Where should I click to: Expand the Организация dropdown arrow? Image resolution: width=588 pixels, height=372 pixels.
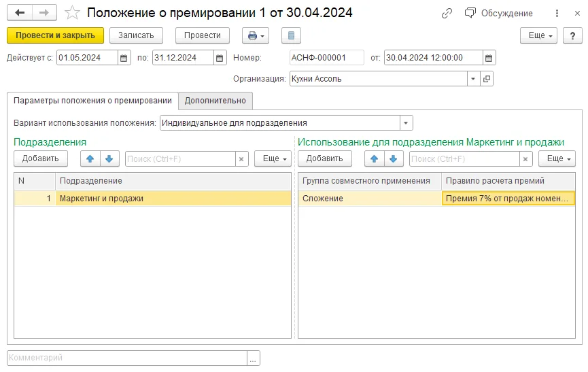pos(473,79)
